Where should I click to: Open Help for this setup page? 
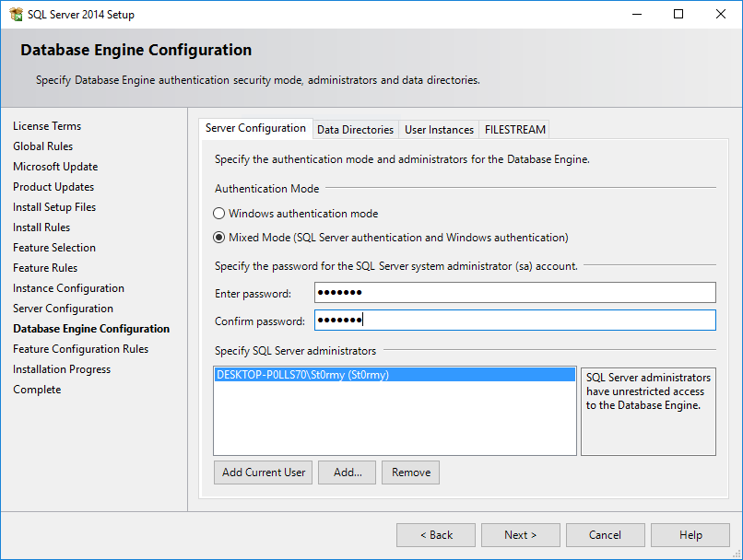pyautogui.click(x=690, y=535)
